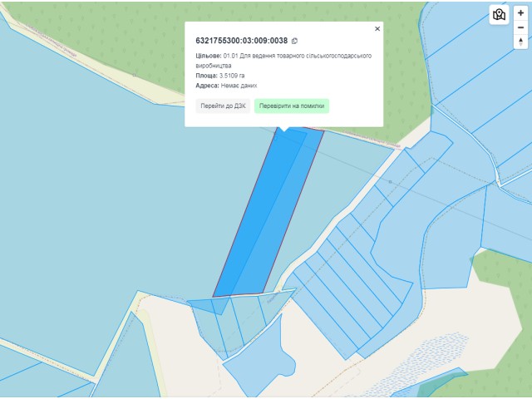Click the Перевірити на помилки button
Screen dimensions: 532x399
point(292,106)
